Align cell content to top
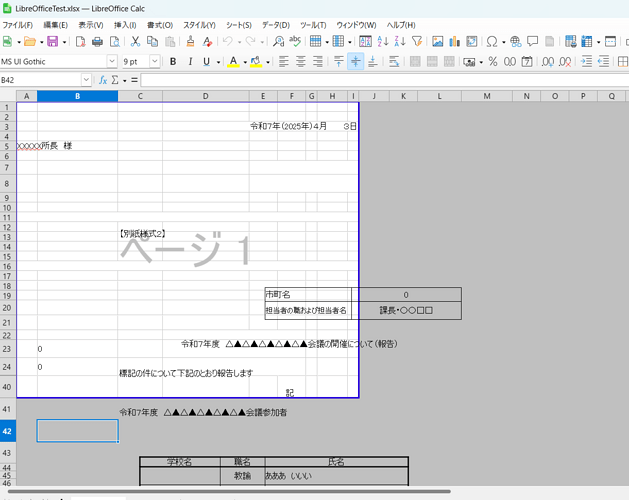 pos(339,61)
